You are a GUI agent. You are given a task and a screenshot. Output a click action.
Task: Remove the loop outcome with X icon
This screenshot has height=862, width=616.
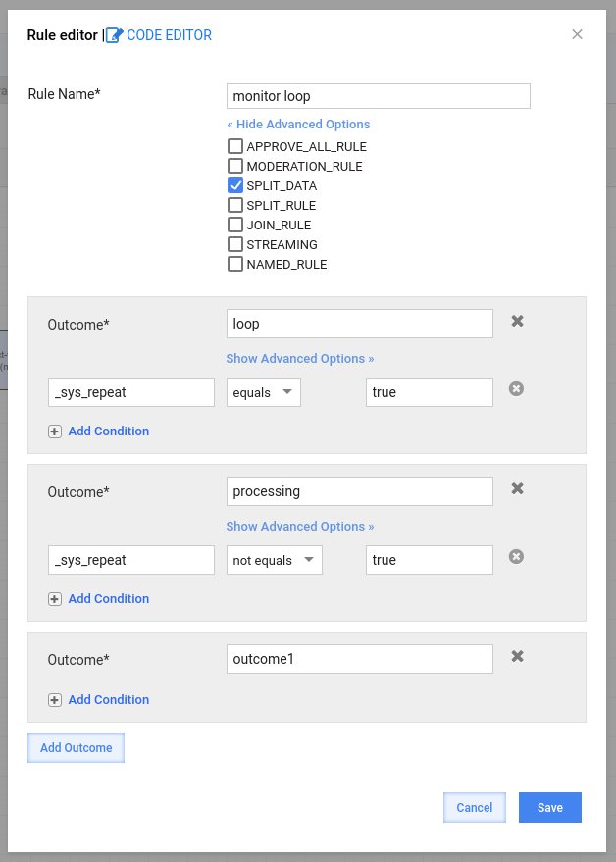click(517, 321)
